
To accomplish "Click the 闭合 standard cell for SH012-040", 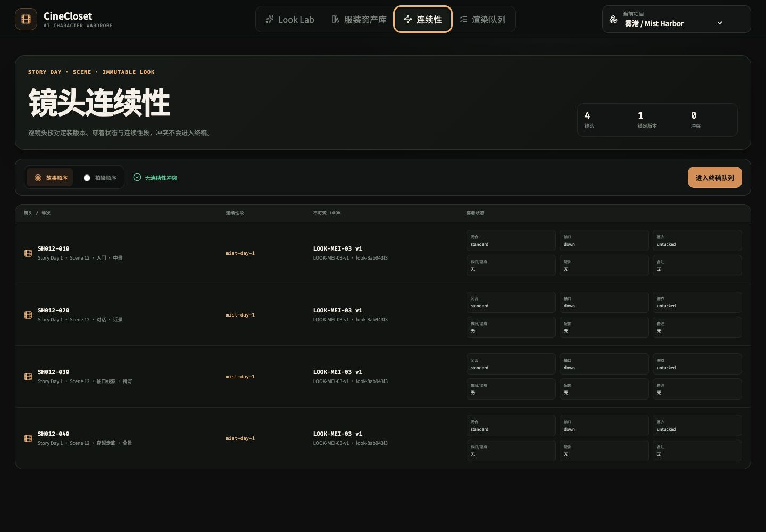I will [511, 426].
